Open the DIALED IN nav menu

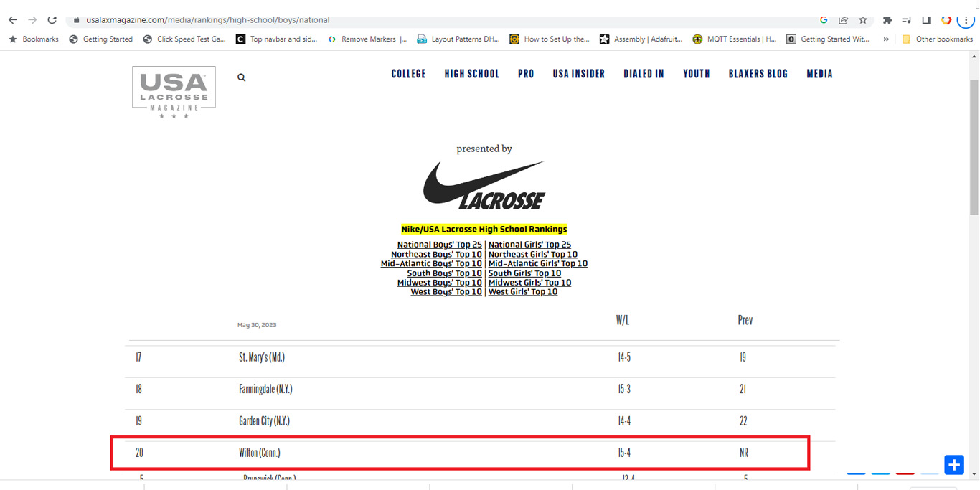pyautogui.click(x=644, y=74)
